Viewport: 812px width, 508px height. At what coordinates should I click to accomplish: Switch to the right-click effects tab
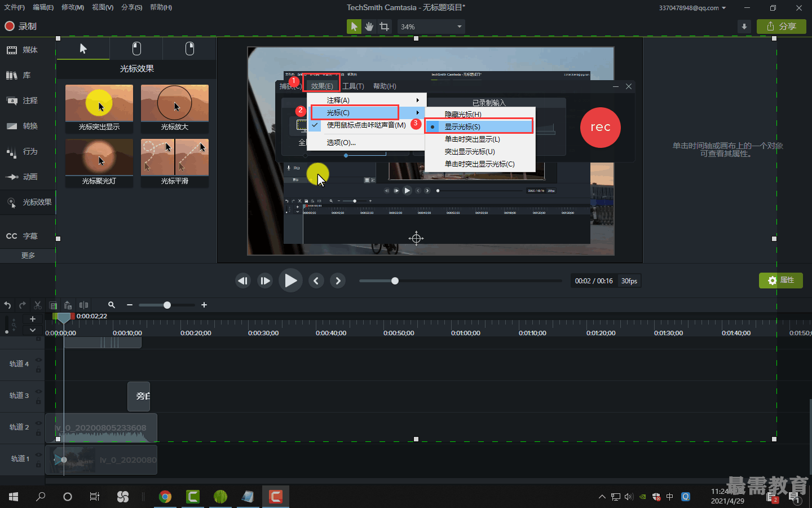coord(189,49)
